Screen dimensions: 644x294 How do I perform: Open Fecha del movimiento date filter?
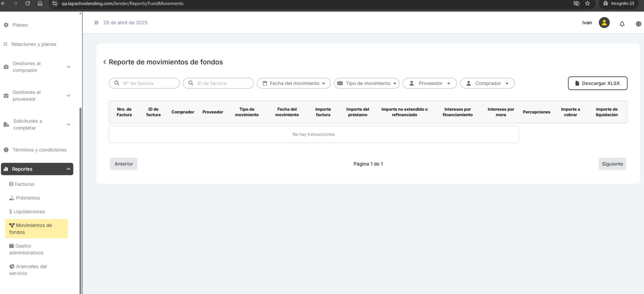294,83
